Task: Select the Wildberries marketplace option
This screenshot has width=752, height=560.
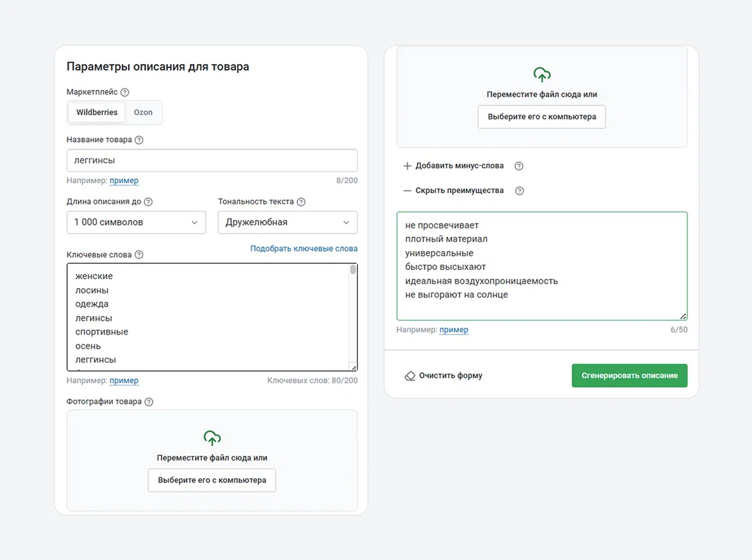Action: coord(97,113)
